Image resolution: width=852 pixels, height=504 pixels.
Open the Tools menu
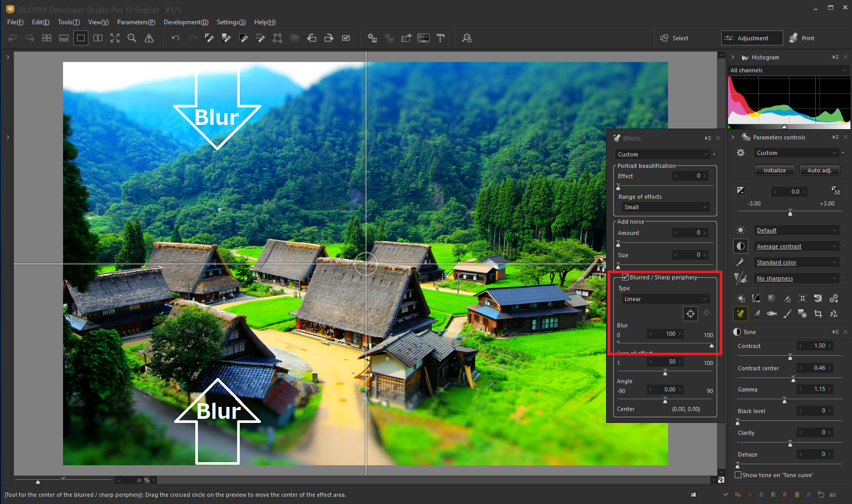point(69,22)
